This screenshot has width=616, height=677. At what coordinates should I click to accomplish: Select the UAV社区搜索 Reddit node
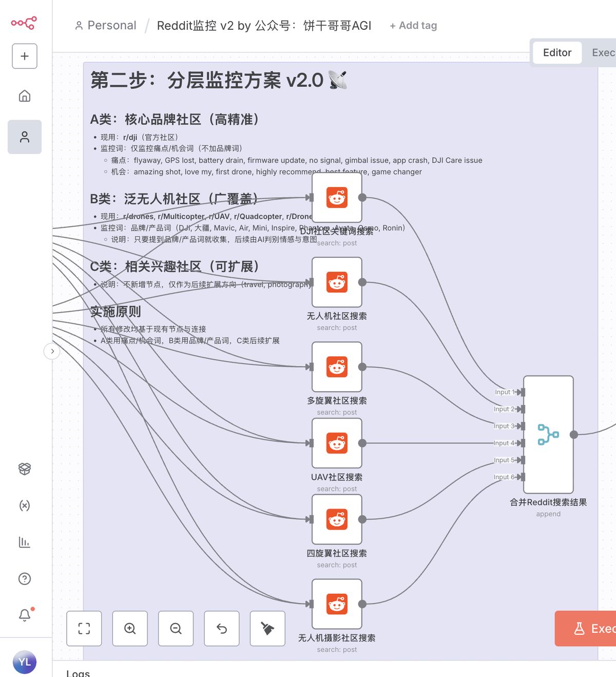pyautogui.click(x=337, y=443)
